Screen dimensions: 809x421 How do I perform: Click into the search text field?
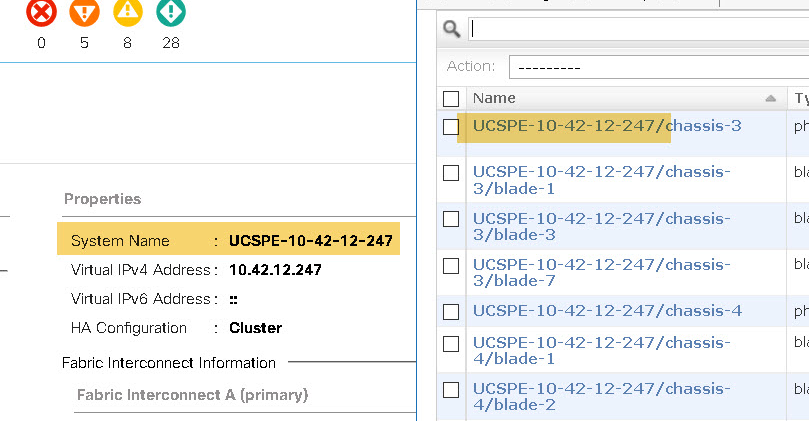pos(639,29)
